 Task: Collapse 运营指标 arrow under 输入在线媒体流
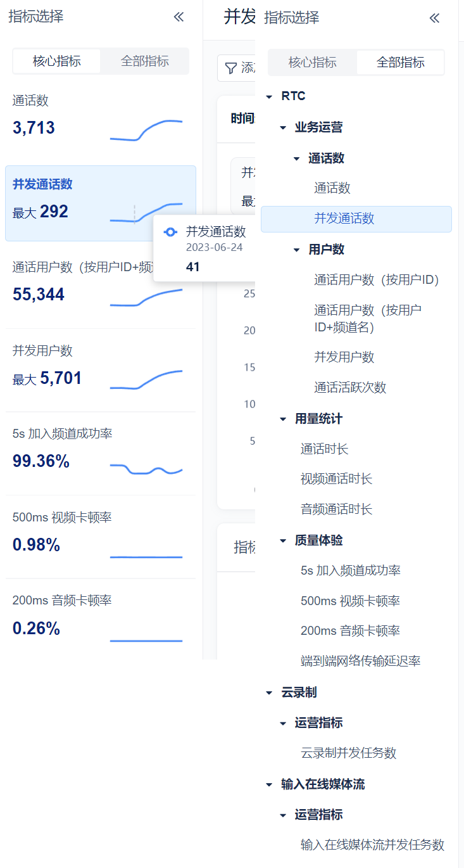[x=283, y=815]
